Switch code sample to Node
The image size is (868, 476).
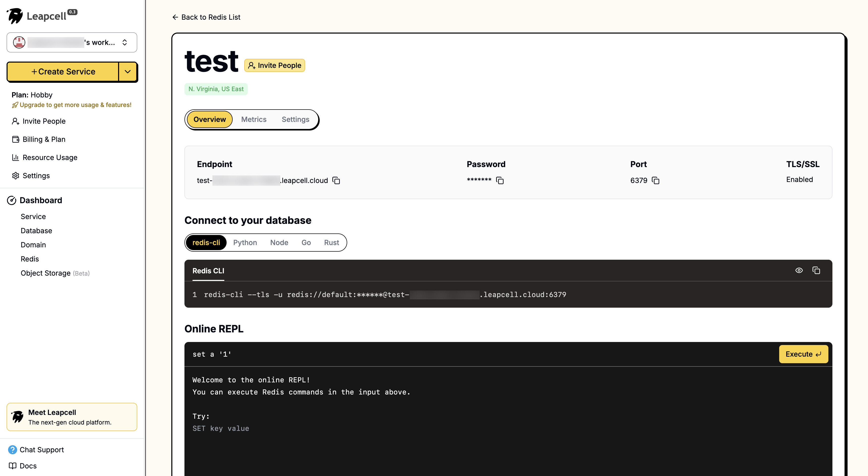pyautogui.click(x=279, y=242)
